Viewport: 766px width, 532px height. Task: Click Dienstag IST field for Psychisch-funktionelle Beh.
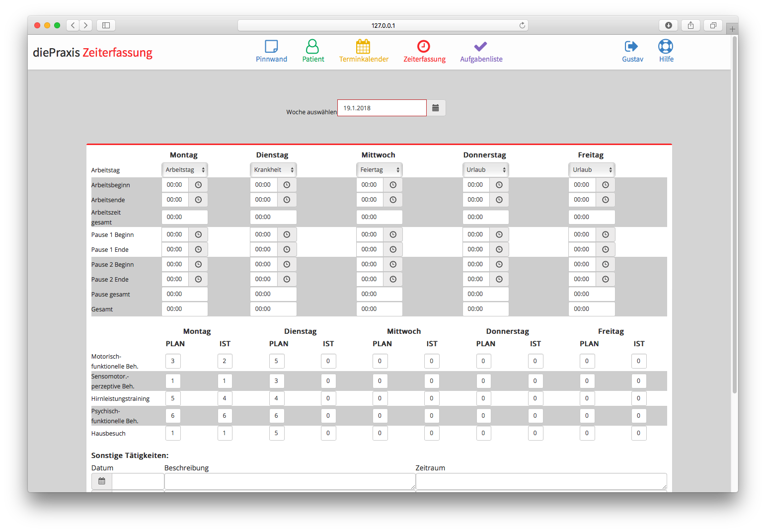(328, 416)
